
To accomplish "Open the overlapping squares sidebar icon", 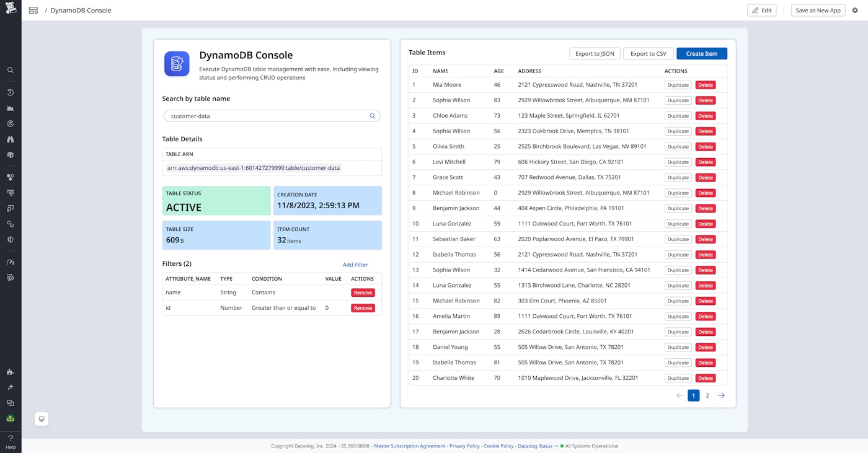I will point(11,208).
